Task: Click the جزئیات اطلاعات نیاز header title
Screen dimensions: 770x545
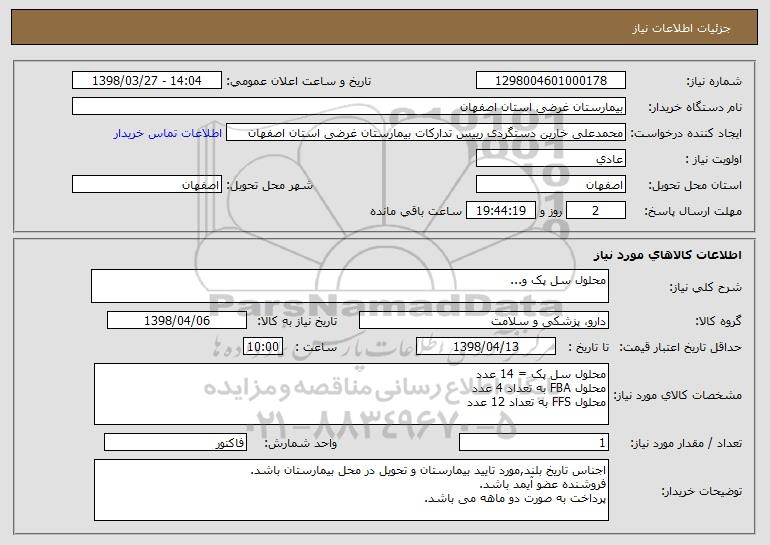Action: (x=681, y=28)
